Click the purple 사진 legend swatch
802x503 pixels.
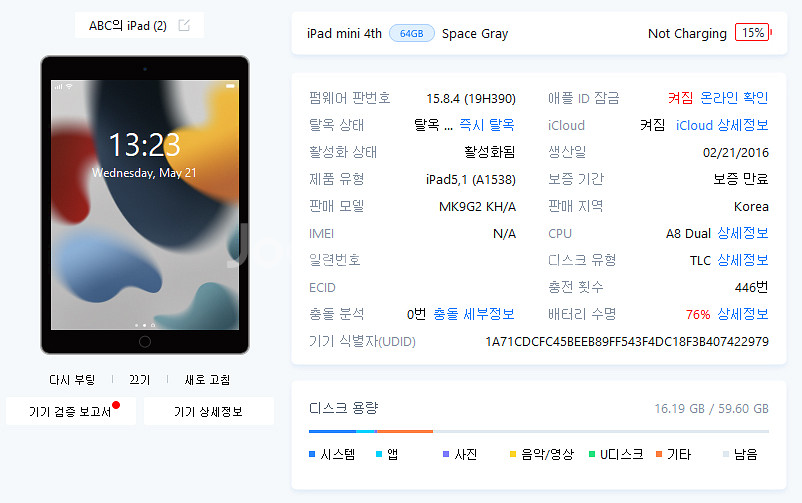coord(446,454)
